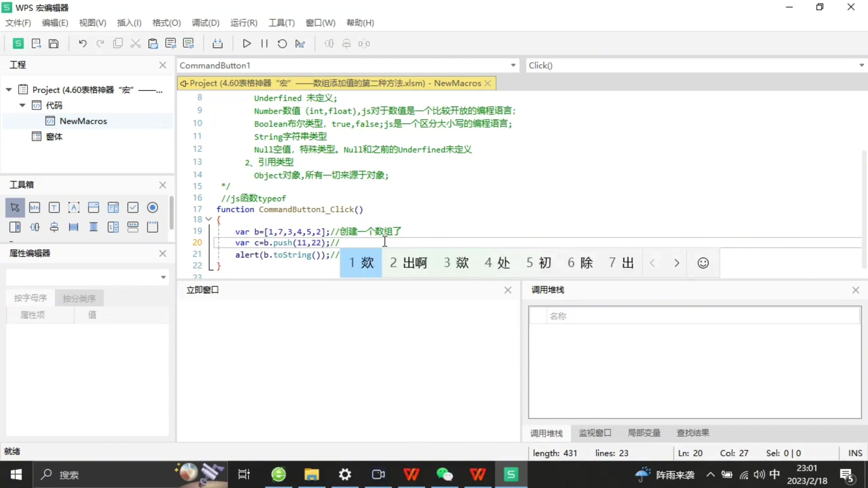Collapse the 代码 tree node
This screenshot has width=868, height=488.
pos(22,105)
